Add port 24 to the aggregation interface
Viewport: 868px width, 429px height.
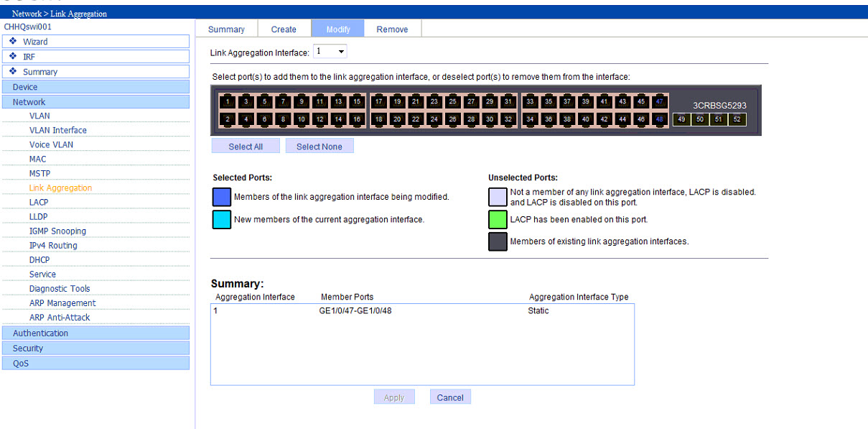pos(434,119)
